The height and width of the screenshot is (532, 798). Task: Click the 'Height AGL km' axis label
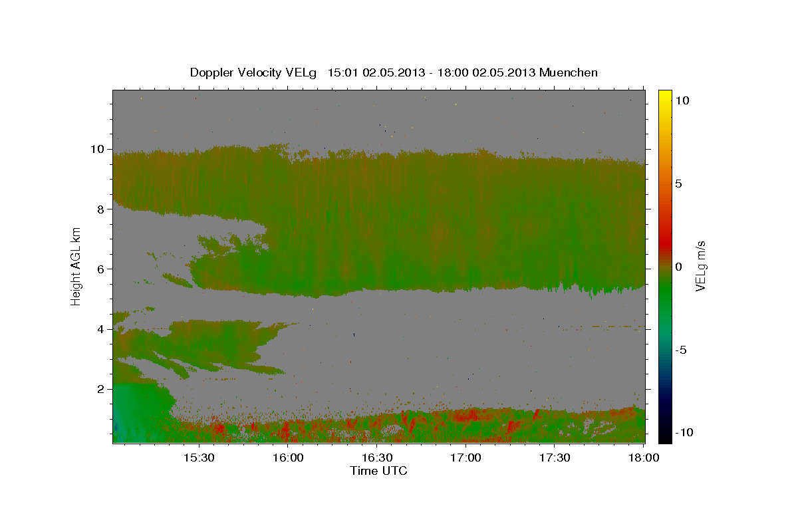(76, 267)
